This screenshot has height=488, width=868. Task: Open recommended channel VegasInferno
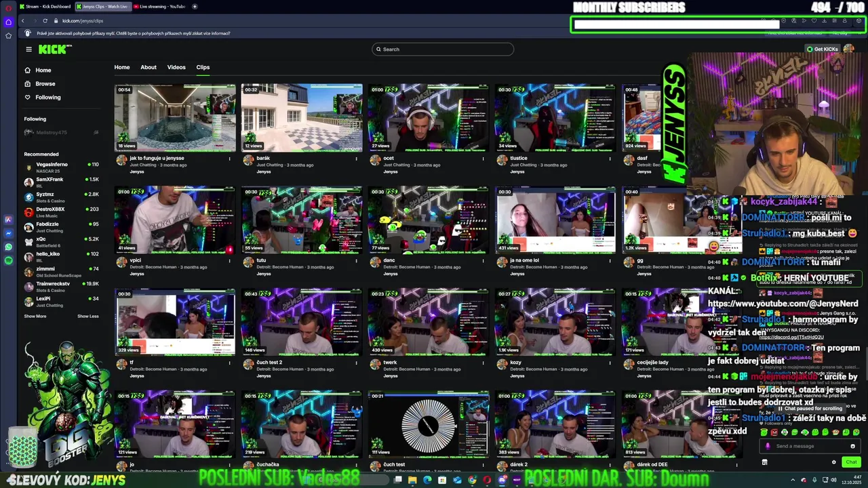pos(61,167)
